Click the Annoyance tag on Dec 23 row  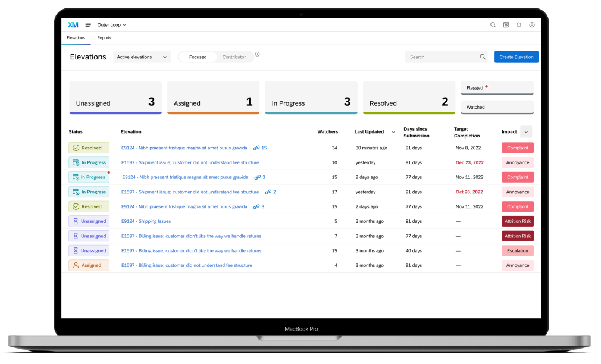tap(518, 162)
